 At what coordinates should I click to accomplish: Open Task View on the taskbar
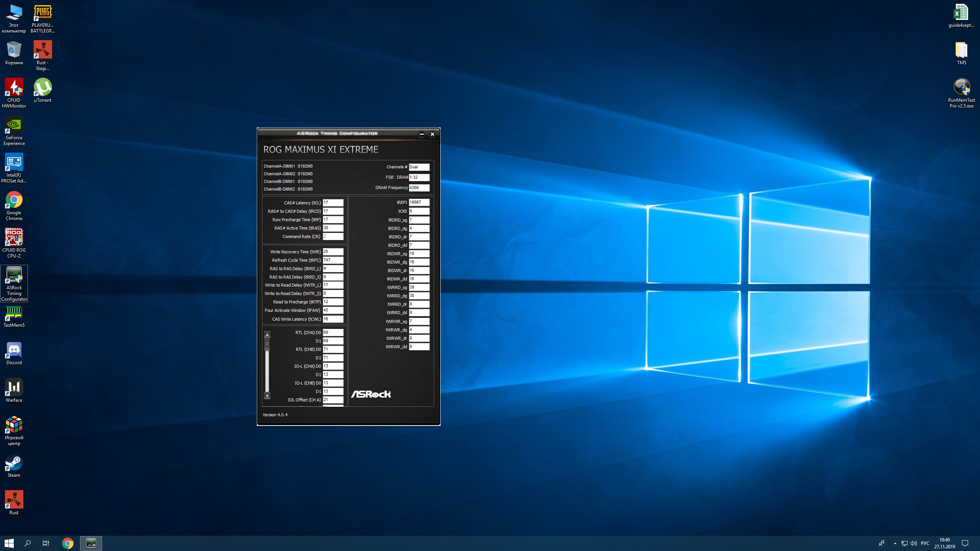(x=46, y=543)
